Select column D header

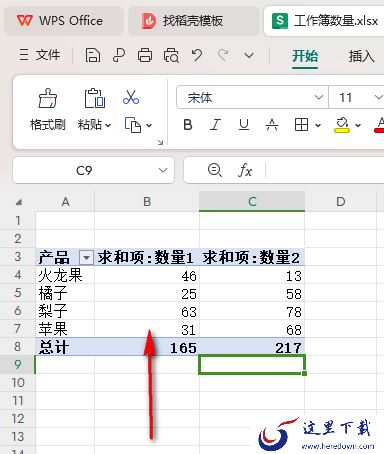[x=340, y=202]
